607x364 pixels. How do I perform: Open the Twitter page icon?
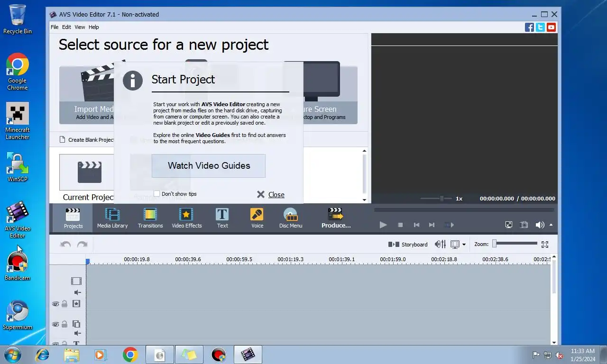coord(540,27)
